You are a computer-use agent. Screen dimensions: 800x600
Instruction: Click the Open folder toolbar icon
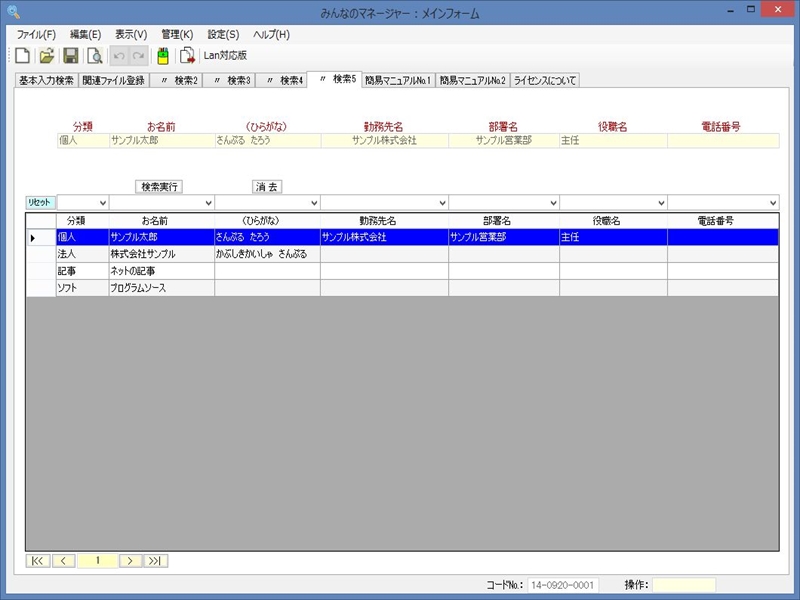click(x=47, y=56)
